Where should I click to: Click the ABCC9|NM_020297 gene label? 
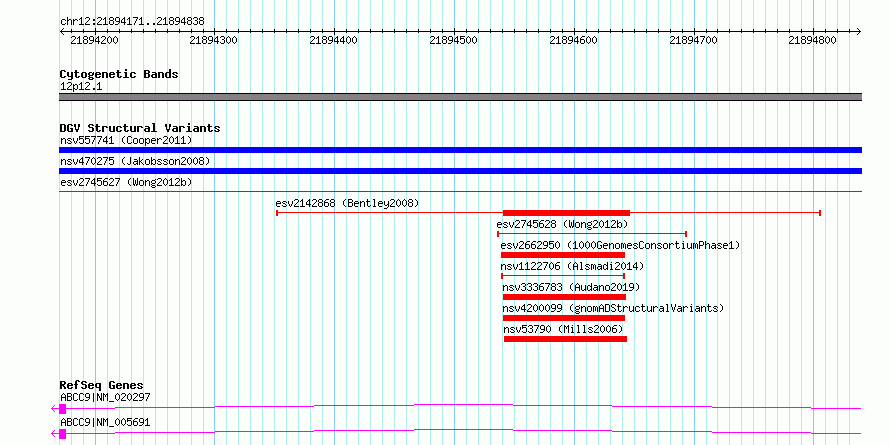105,397
